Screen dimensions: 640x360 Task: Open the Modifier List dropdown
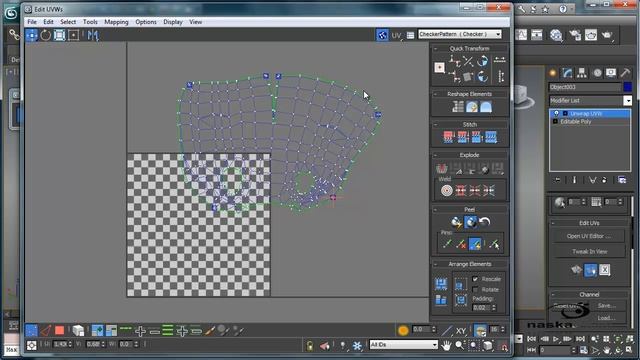(x=590, y=100)
